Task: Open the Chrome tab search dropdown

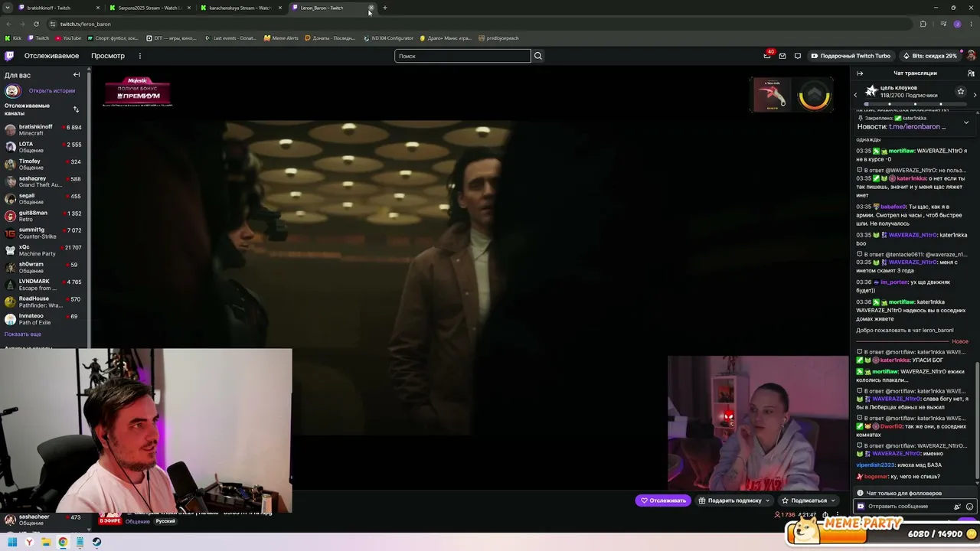Action: pos(9,8)
